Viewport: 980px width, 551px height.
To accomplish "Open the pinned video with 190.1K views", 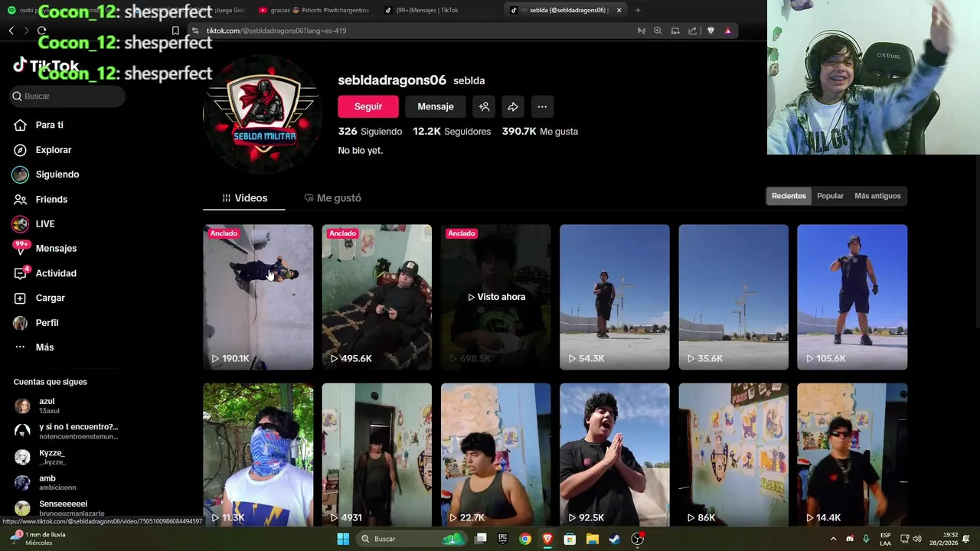I will coord(258,297).
